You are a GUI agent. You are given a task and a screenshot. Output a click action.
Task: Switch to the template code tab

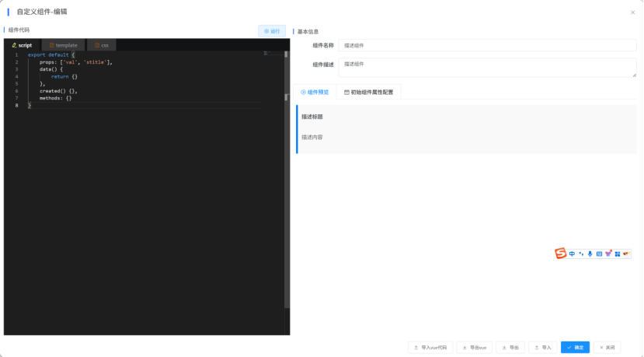[63, 45]
